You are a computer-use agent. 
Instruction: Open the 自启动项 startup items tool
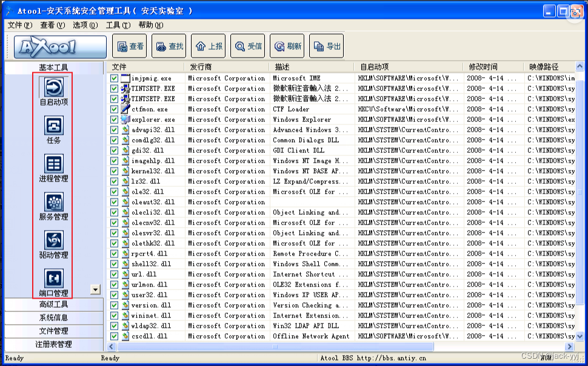53,91
